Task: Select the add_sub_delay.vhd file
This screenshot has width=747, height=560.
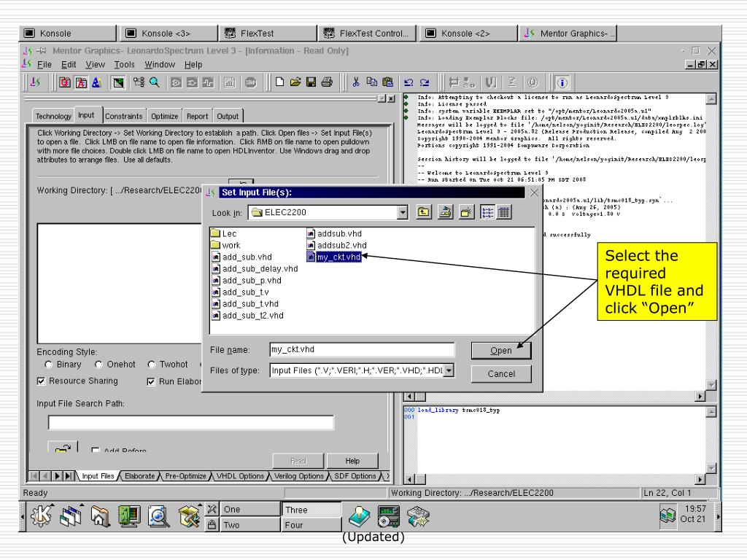Action: [255, 268]
